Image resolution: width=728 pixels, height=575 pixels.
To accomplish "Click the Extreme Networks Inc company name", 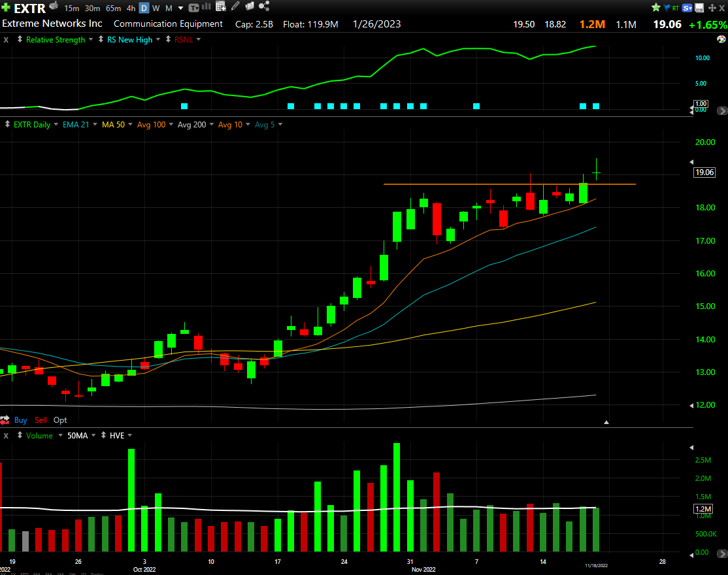I will point(52,24).
